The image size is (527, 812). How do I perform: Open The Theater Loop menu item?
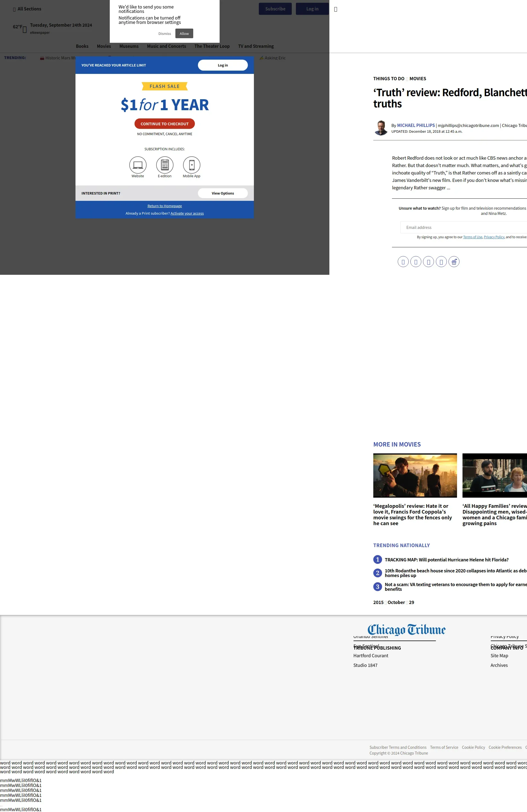[x=212, y=46]
